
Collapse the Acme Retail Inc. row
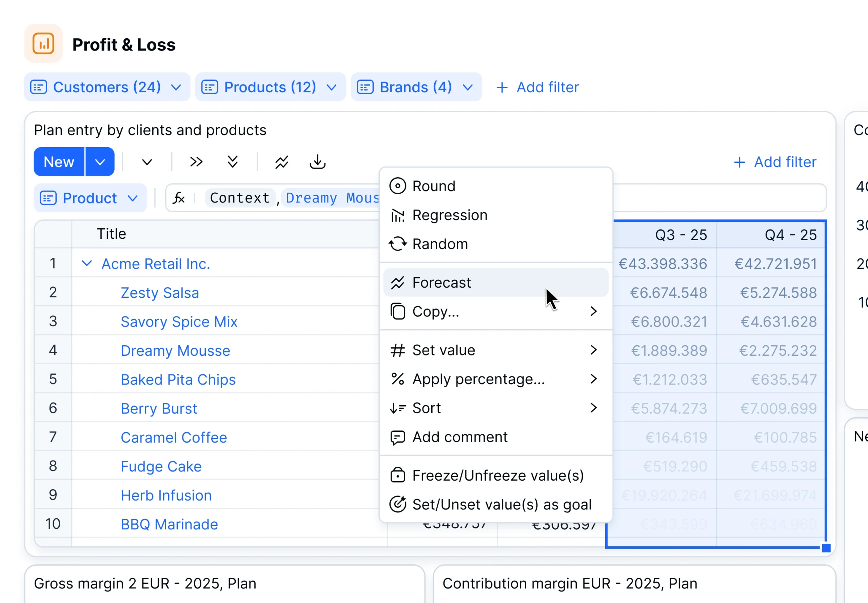click(86, 263)
